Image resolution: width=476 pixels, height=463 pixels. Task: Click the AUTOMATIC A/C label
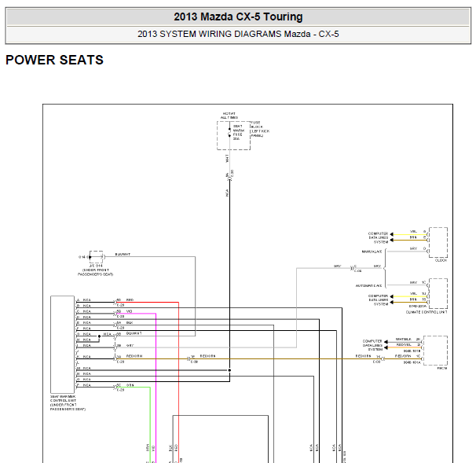click(368, 286)
